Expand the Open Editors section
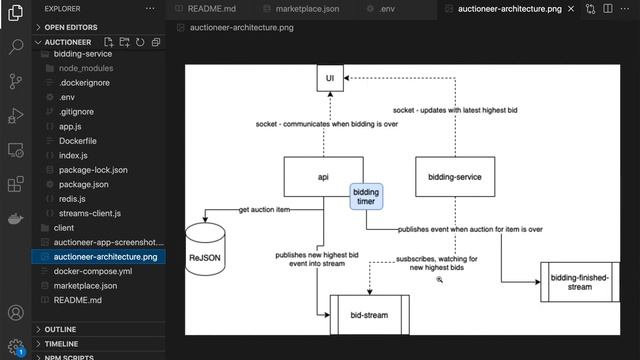The image size is (640, 360). [98, 27]
